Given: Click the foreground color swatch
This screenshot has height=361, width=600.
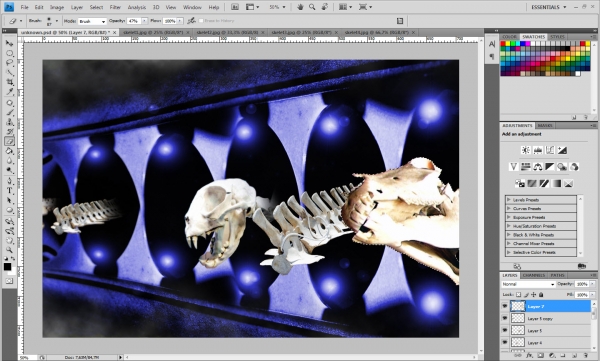Looking at the screenshot, I should click(7, 266).
